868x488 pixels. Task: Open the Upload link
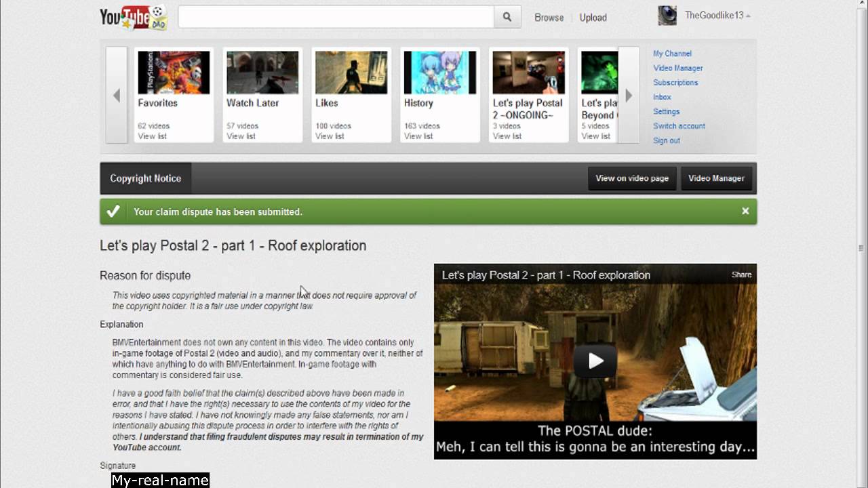[593, 18]
